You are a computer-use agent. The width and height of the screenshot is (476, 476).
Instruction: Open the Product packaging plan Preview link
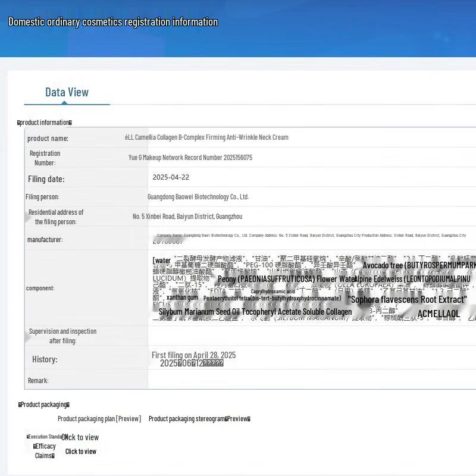(99, 419)
